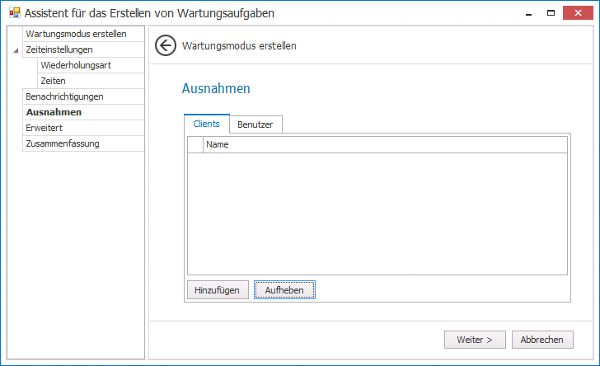Click the Hinzufügen button
Viewport: 600px width, 366px height.
(218, 290)
